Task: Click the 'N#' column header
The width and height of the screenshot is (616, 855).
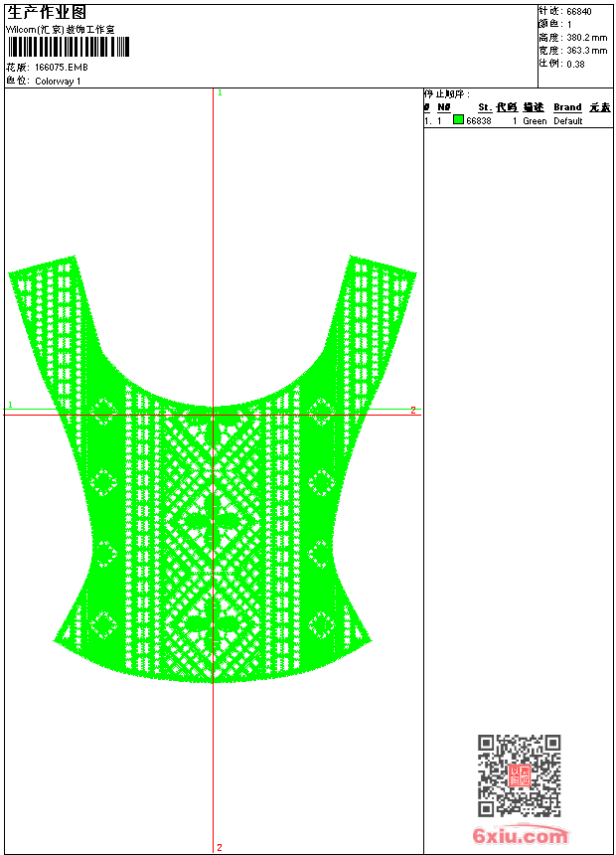Action: tap(444, 107)
